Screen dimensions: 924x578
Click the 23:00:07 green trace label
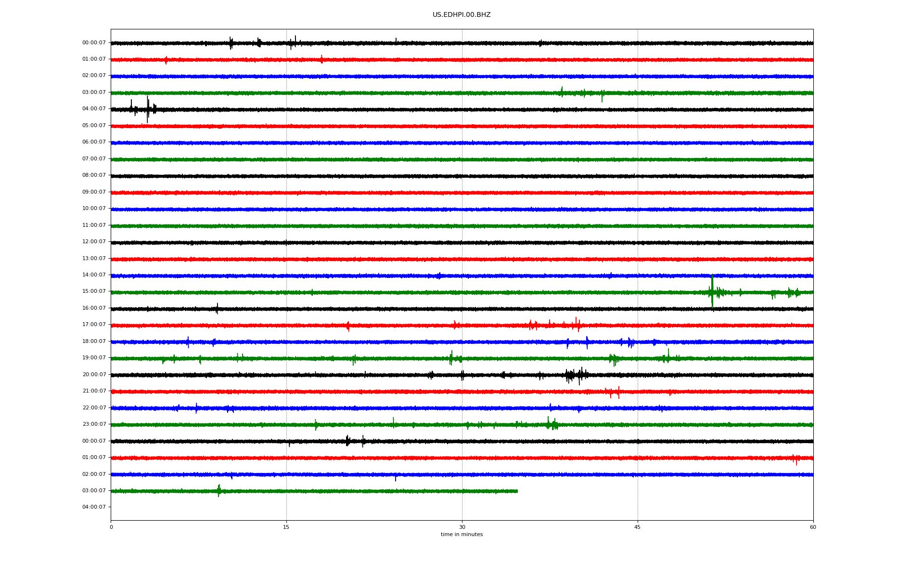94,424
